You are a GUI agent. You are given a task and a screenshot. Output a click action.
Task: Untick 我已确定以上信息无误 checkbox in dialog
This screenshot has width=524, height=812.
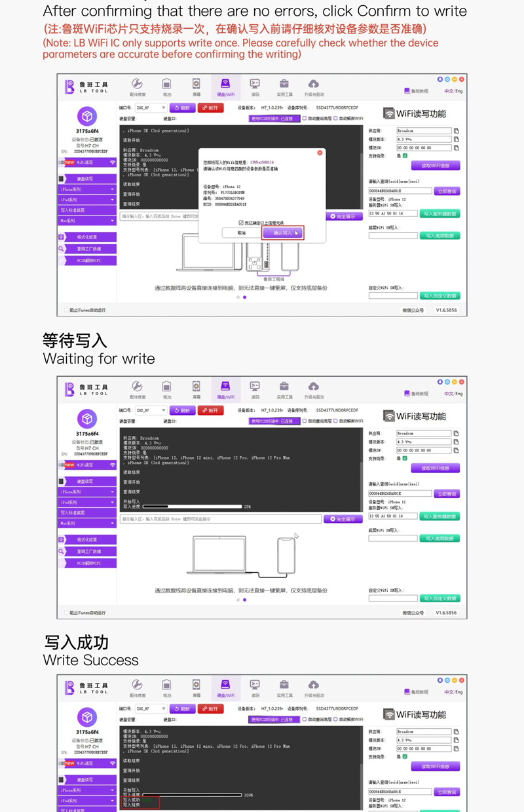241,223
